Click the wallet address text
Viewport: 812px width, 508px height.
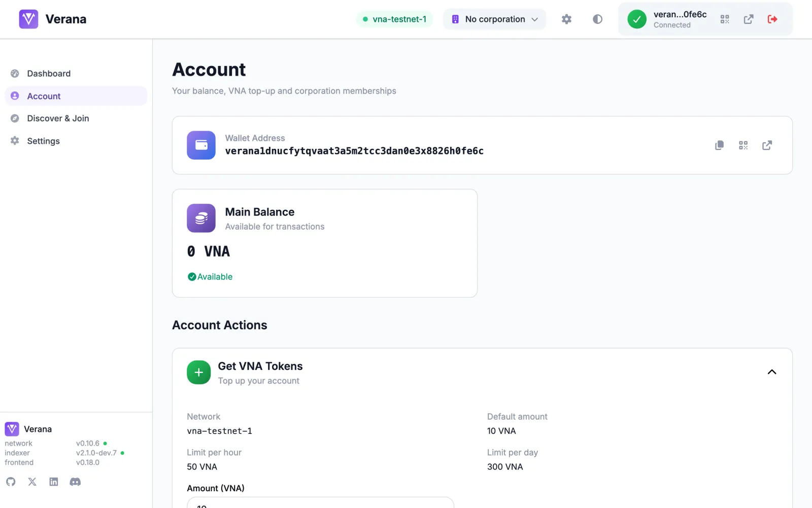pyautogui.click(x=354, y=151)
